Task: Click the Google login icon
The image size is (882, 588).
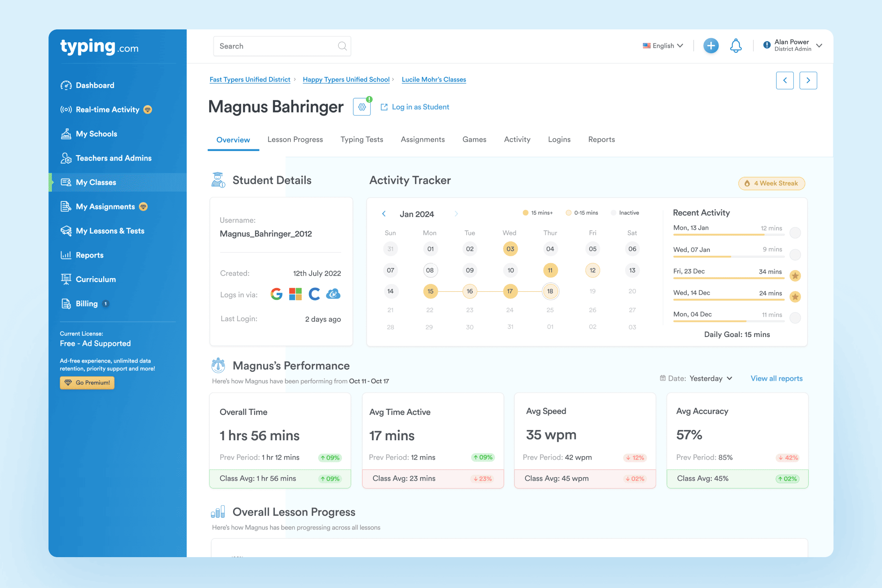Action: (276, 294)
